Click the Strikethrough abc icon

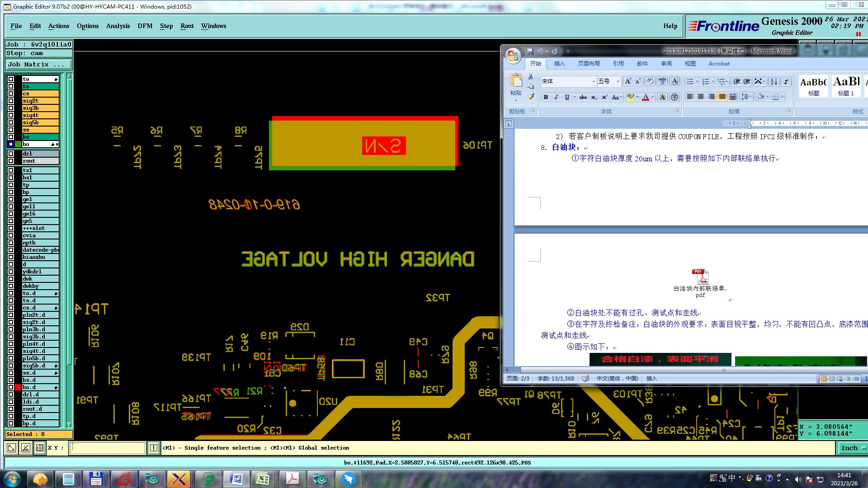click(x=583, y=97)
